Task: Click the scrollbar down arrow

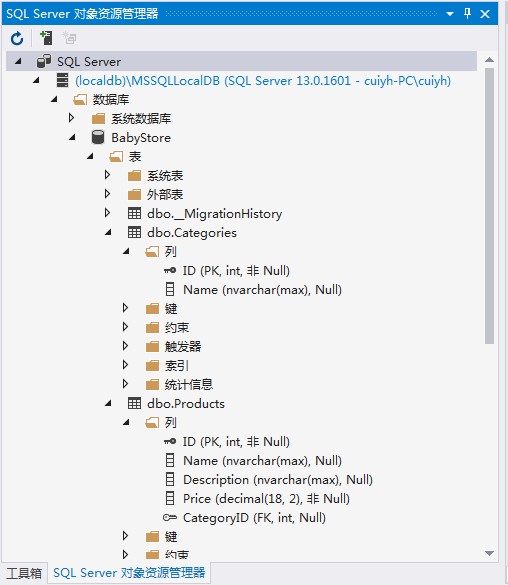Action: tap(489, 553)
